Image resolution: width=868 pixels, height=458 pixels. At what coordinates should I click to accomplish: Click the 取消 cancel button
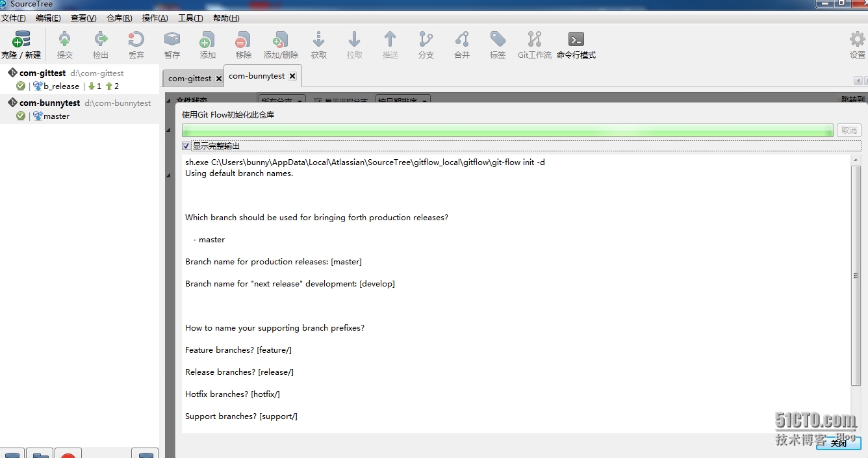(849, 130)
